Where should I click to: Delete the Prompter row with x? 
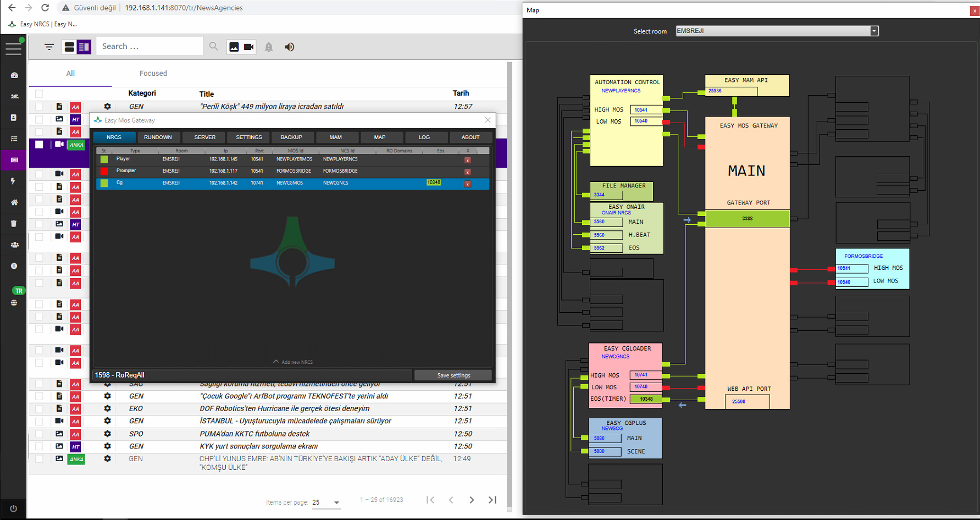[x=468, y=173]
